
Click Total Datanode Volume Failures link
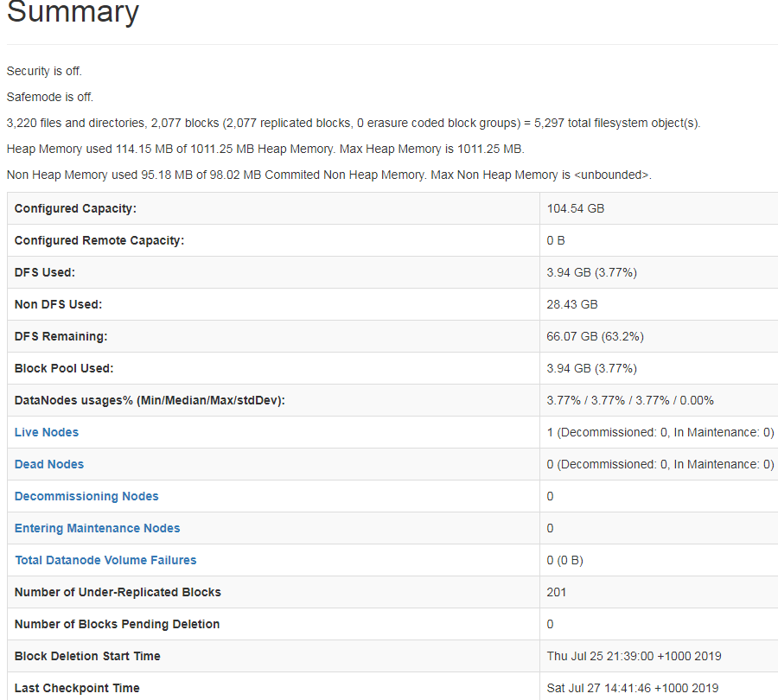click(105, 560)
